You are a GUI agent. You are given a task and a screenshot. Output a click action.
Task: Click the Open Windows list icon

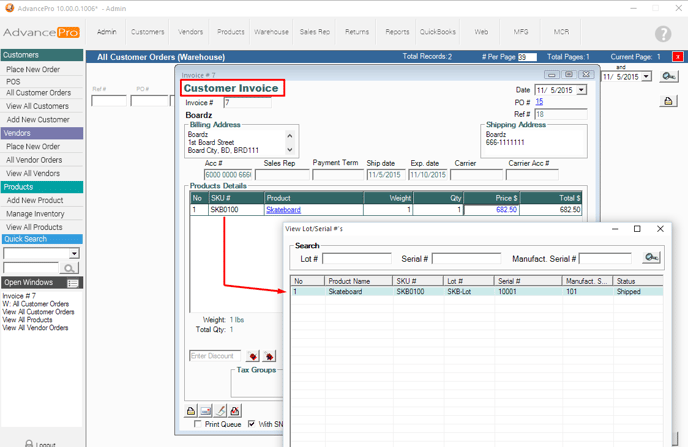click(73, 283)
